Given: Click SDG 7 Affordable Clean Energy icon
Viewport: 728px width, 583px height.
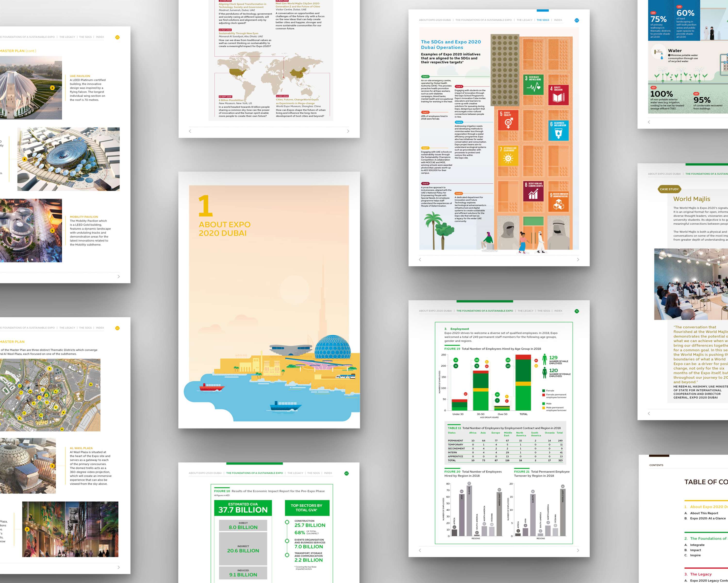Looking at the screenshot, I should tap(508, 156).
